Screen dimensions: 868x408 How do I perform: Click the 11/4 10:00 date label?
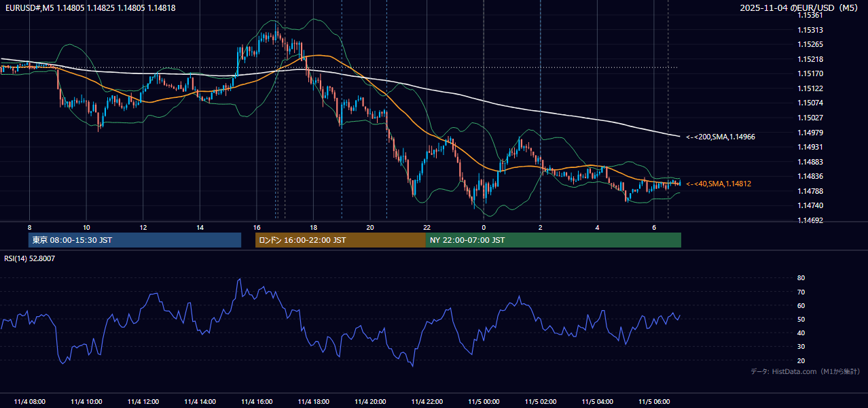[x=86, y=402]
